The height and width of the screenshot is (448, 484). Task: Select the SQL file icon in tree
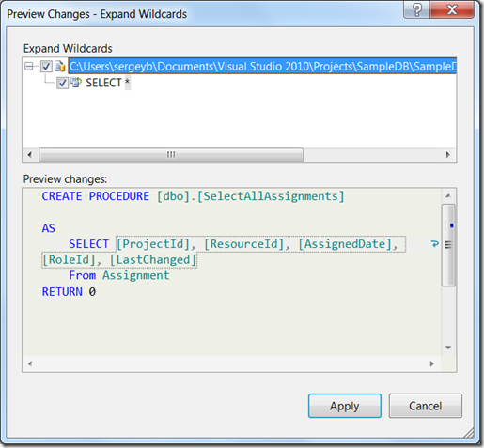tap(59, 67)
